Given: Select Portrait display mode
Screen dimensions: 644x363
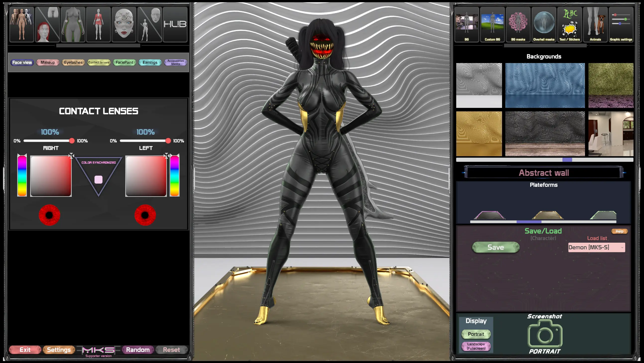Looking at the screenshot, I should [476, 334].
